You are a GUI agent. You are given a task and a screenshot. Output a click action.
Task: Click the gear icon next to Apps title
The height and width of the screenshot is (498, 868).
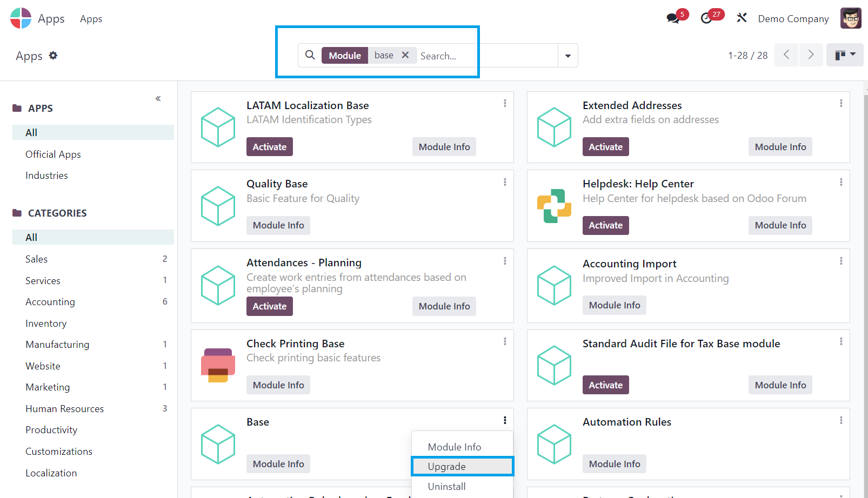(53, 55)
